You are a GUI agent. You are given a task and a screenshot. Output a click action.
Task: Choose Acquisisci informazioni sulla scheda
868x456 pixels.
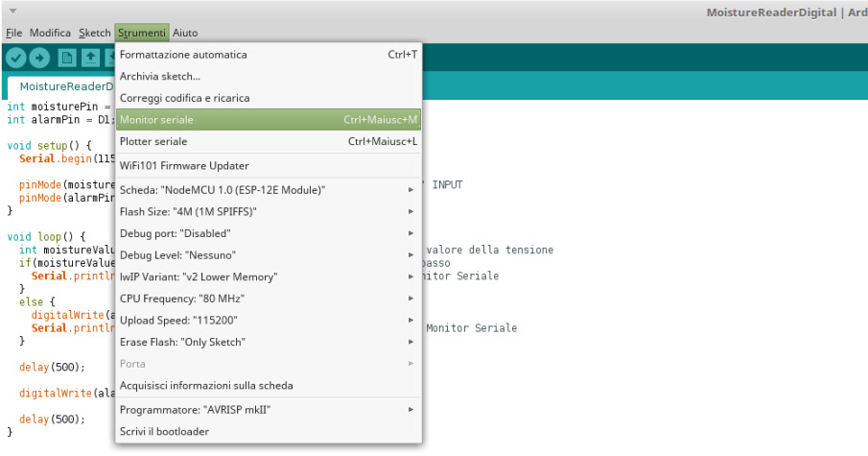(x=269, y=385)
